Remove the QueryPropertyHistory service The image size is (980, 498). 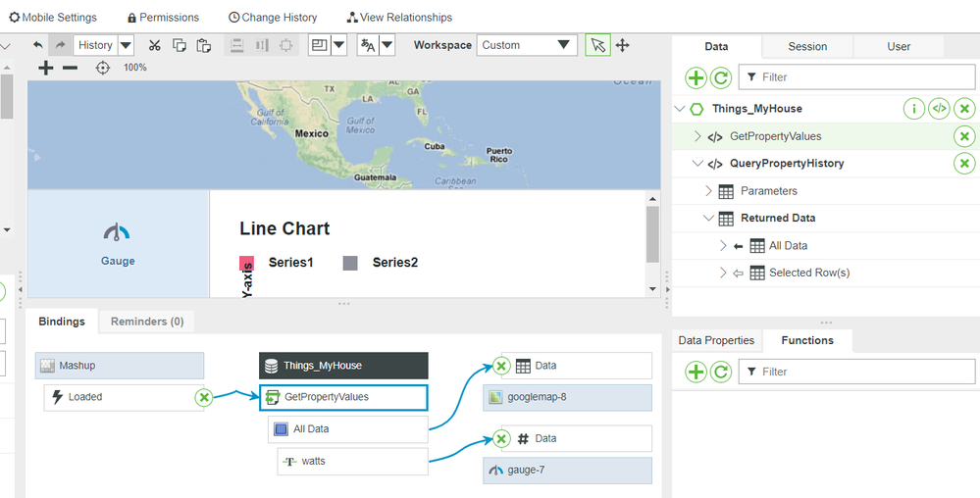point(964,164)
